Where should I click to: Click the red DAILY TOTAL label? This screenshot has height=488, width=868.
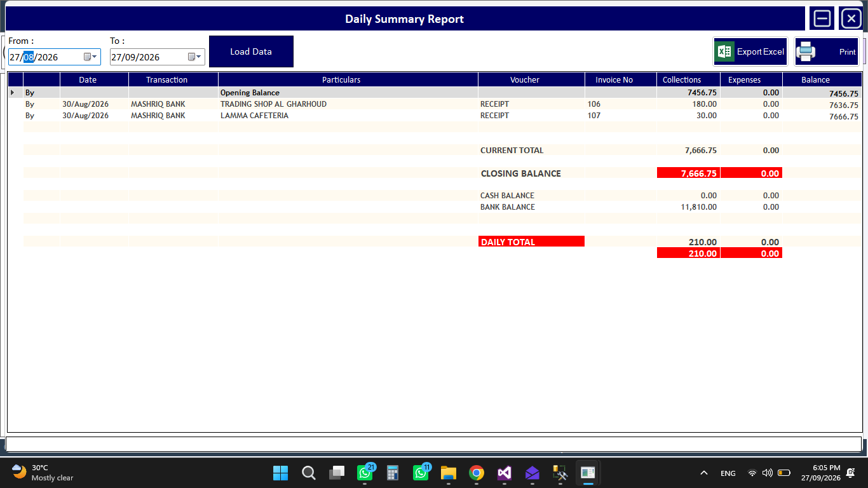531,241
